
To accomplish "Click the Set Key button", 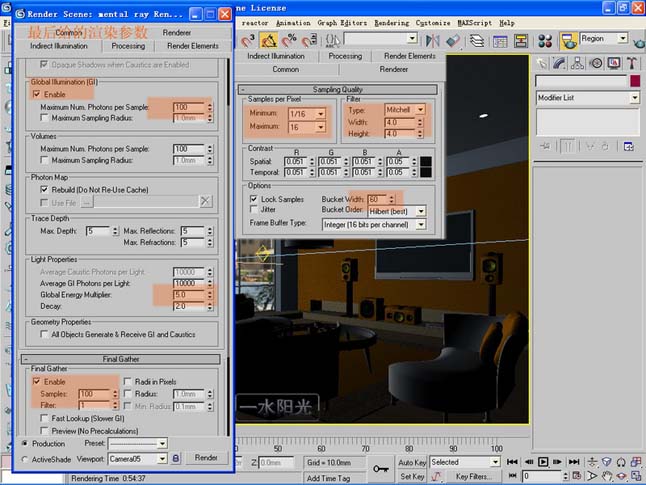I will point(412,476).
